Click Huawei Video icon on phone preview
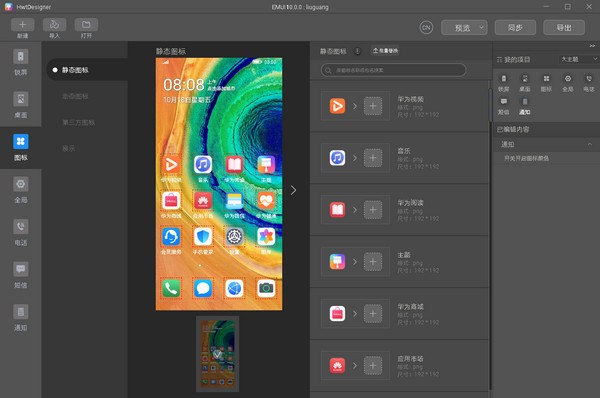 pos(171,165)
